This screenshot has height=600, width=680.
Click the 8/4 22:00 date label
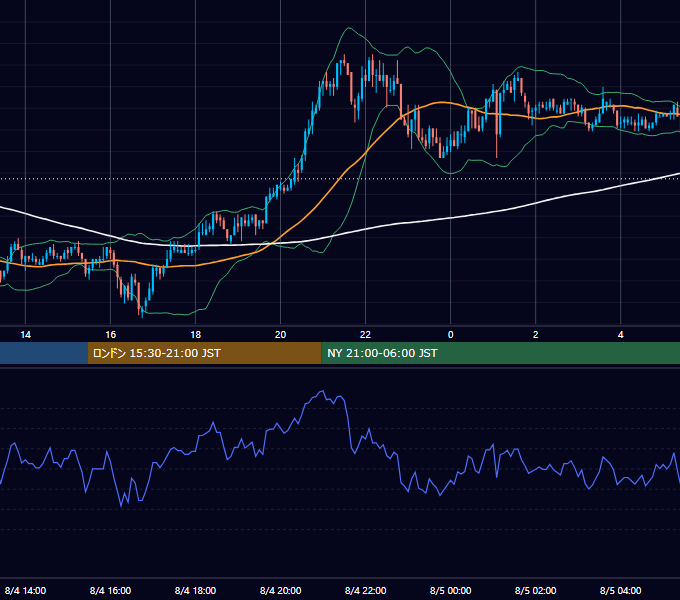coord(366,590)
